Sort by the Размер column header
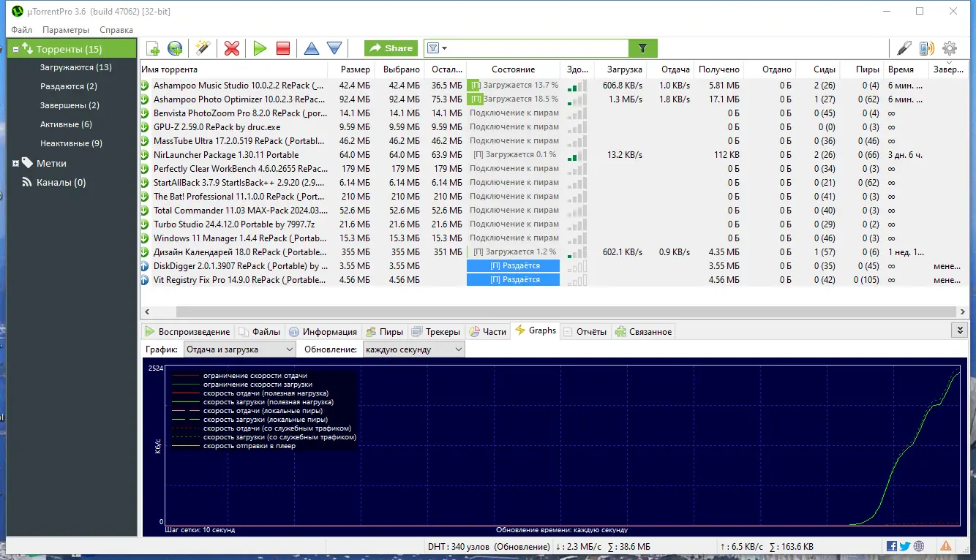Image resolution: width=976 pixels, height=560 pixels. pyautogui.click(x=352, y=69)
